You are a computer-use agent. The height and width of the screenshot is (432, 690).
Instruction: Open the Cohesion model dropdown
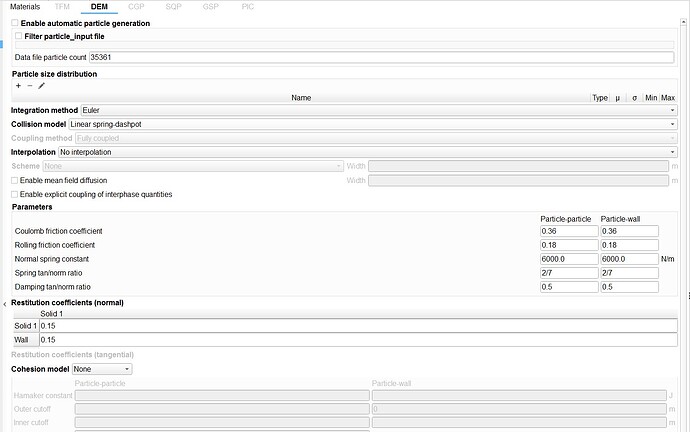(x=102, y=369)
